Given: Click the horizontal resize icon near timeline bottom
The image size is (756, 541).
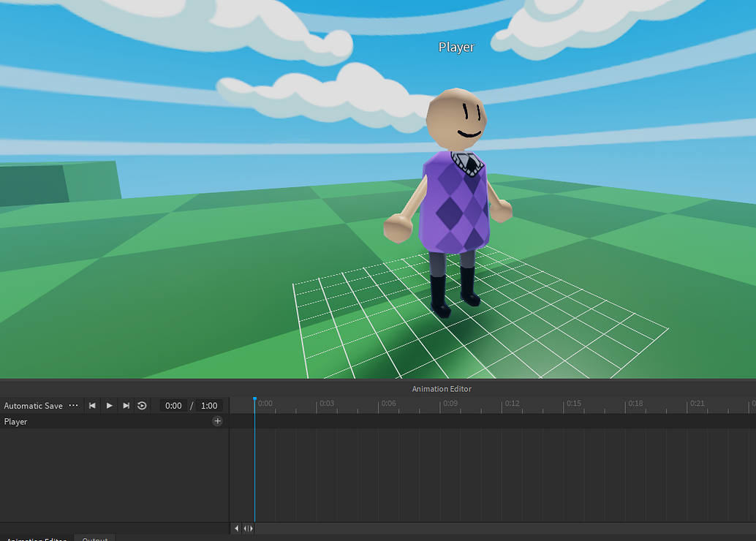Looking at the screenshot, I should tap(247, 528).
